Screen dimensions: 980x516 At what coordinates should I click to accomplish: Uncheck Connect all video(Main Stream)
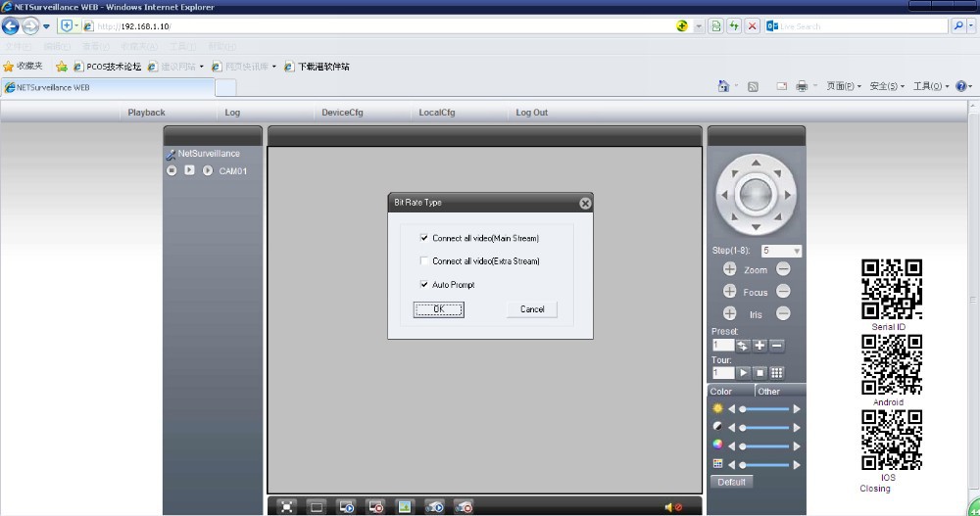(x=423, y=238)
